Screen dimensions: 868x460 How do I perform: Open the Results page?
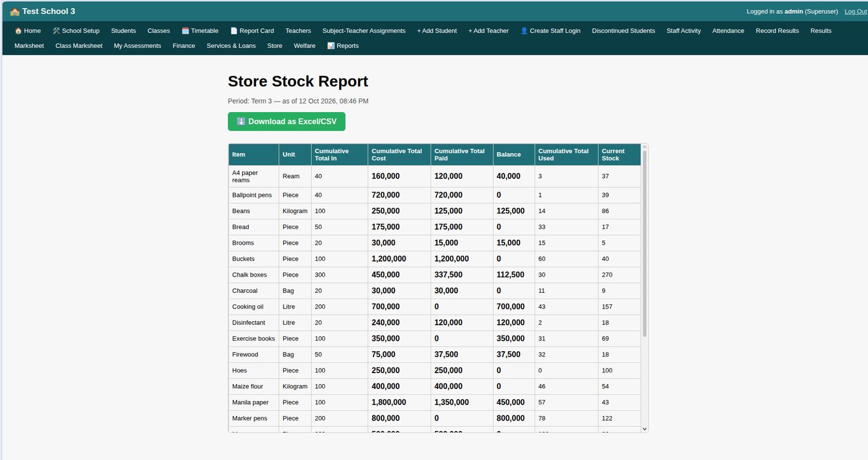click(821, 31)
